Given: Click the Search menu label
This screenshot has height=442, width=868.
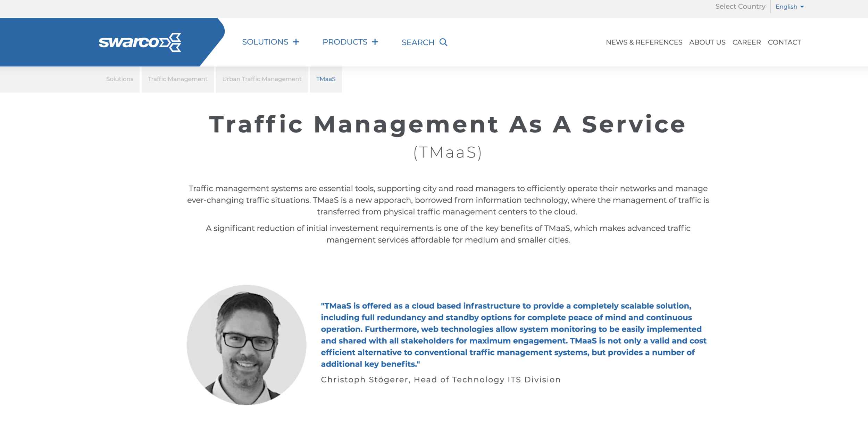Looking at the screenshot, I should coord(418,42).
